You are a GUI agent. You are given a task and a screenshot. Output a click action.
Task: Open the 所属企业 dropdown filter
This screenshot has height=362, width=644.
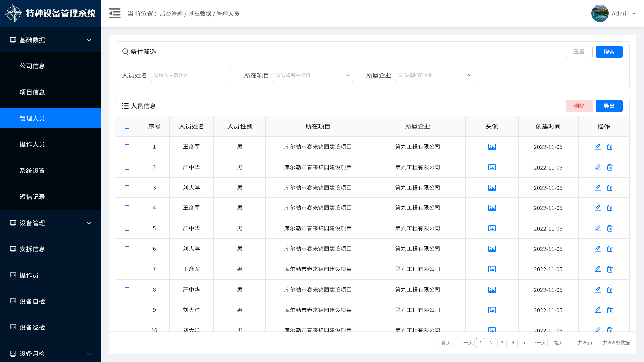435,75
